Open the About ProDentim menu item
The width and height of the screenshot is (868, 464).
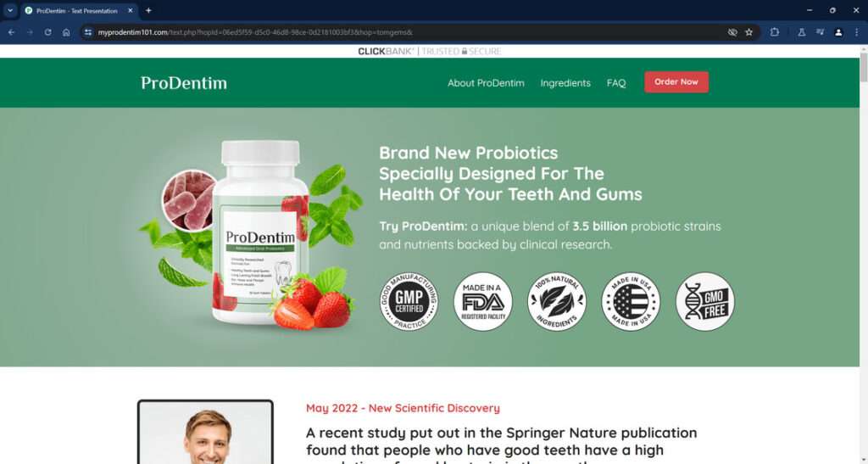coord(486,83)
